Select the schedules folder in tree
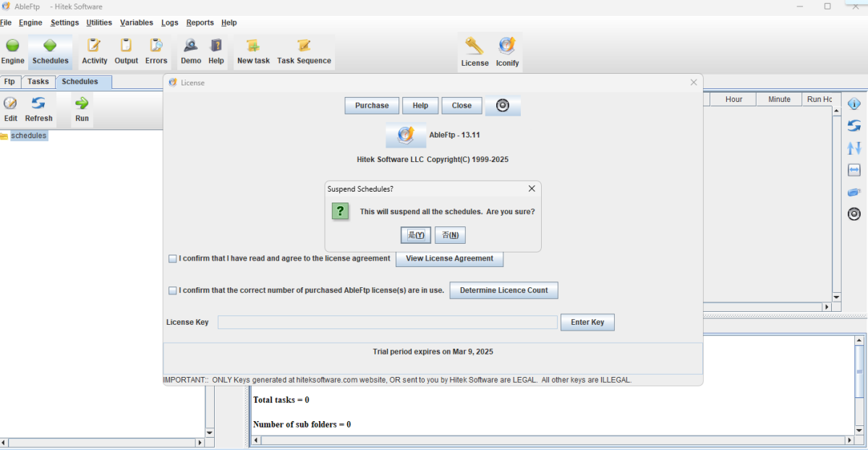Viewport: 868px width, 450px height. [28, 136]
